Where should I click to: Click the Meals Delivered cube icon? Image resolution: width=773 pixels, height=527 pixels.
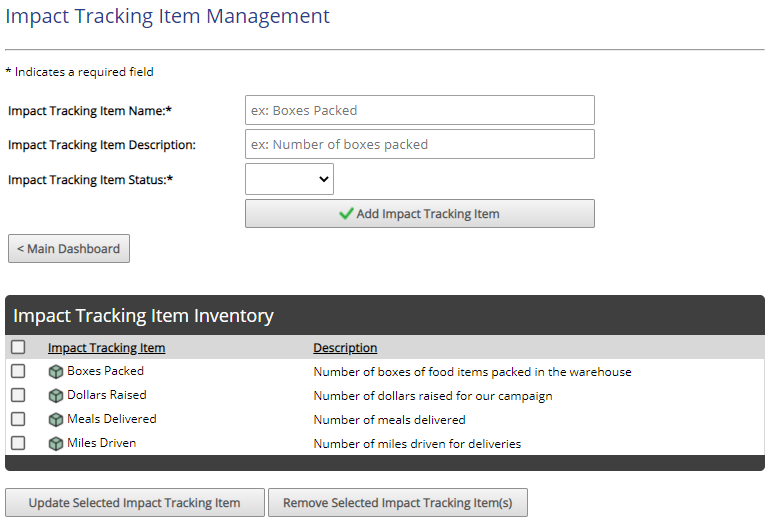56,419
